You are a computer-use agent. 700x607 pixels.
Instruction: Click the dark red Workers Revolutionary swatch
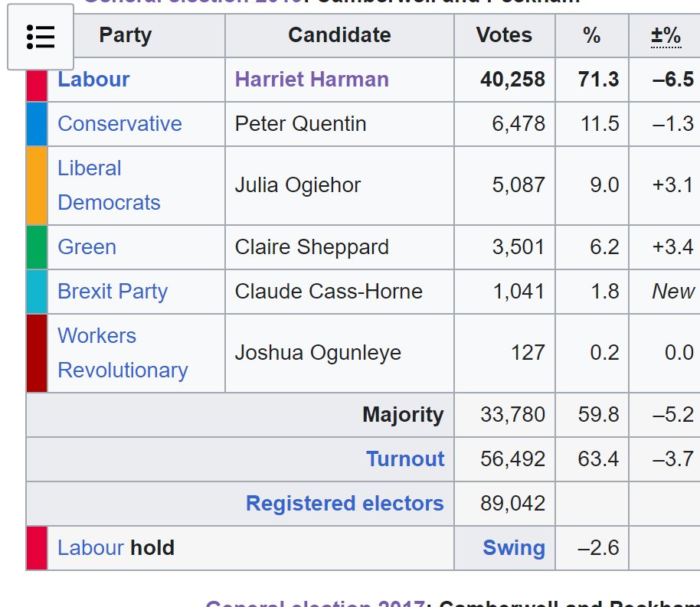click(37, 353)
